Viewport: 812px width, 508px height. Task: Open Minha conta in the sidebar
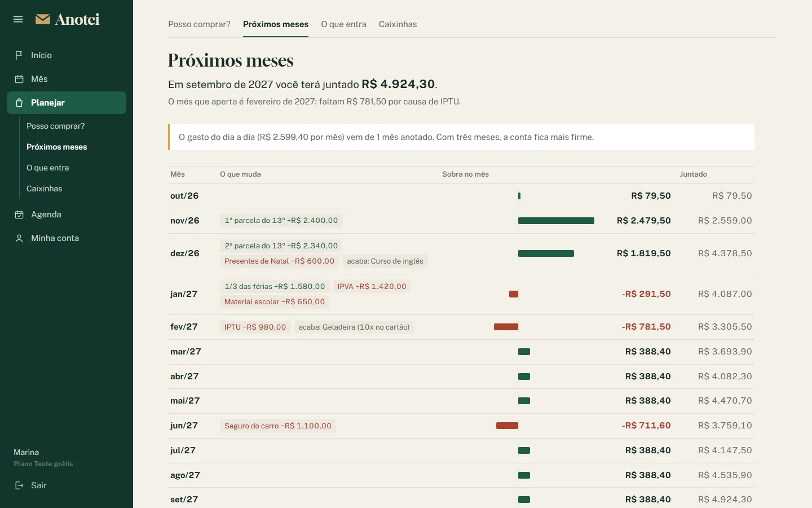click(67, 238)
